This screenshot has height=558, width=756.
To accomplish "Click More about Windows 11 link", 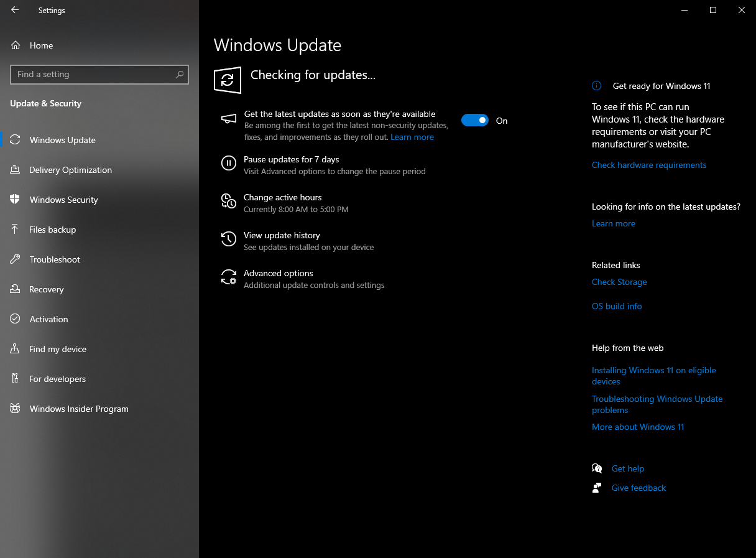I will point(638,427).
